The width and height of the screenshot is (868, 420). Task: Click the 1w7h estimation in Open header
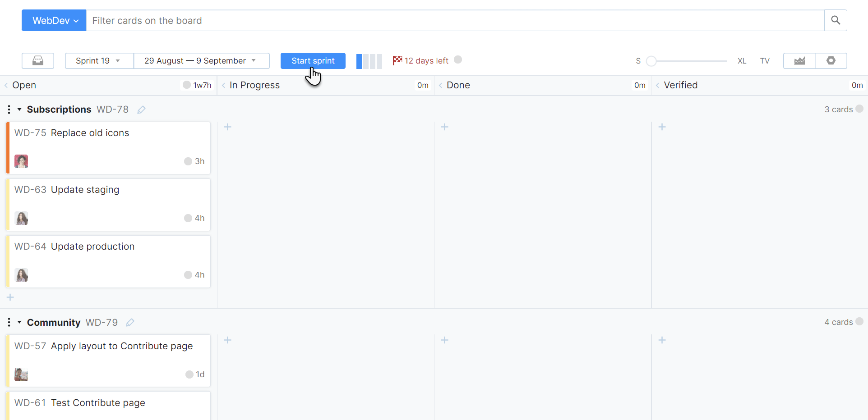pyautogui.click(x=202, y=85)
